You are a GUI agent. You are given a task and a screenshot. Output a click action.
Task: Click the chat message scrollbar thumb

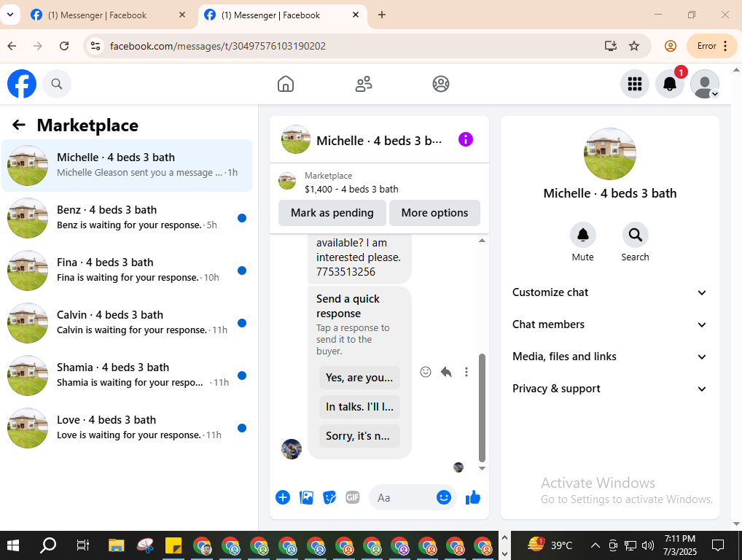pos(483,408)
